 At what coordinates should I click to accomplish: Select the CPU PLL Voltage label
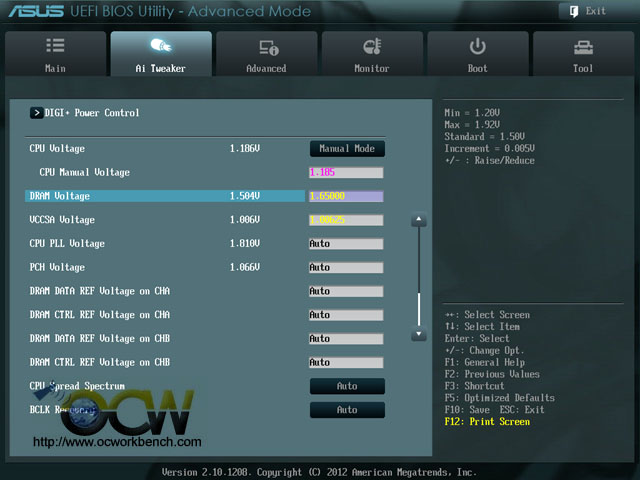(67, 244)
